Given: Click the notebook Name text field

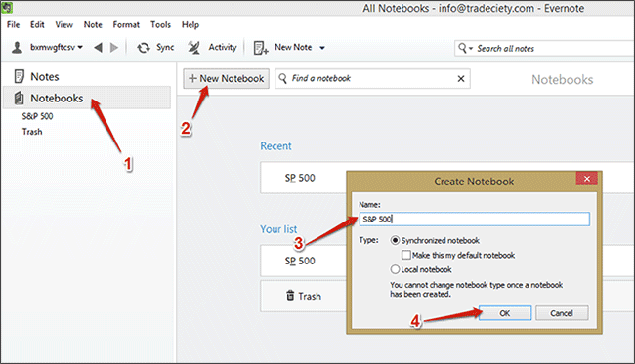Looking at the screenshot, I should click(474, 220).
